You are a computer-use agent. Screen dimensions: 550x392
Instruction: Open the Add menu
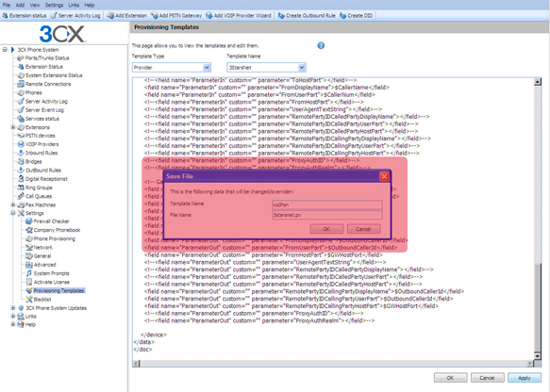coord(20,5)
